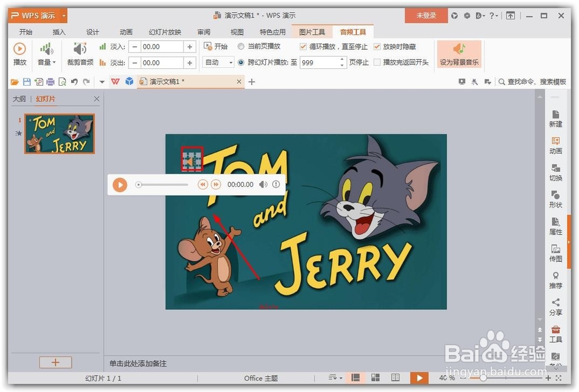Open the 审阅 ribbon tab
Viewport: 579px width, 392px height.
tap(204, 32)
